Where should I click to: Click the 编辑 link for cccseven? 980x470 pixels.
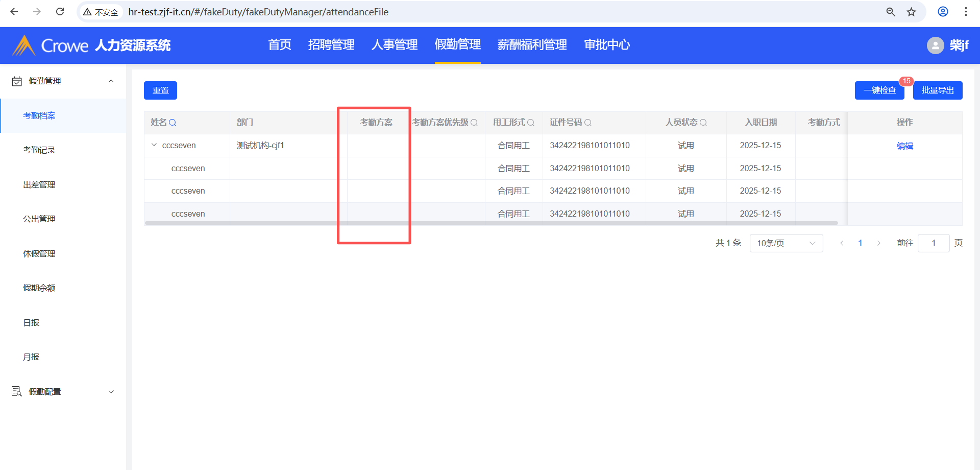(904, 146)
